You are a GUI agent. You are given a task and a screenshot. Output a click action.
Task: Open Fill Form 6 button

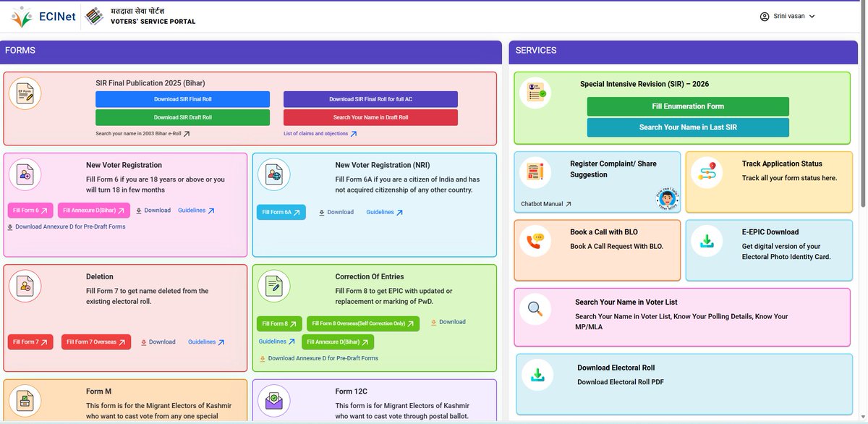(x=30, y=211)
